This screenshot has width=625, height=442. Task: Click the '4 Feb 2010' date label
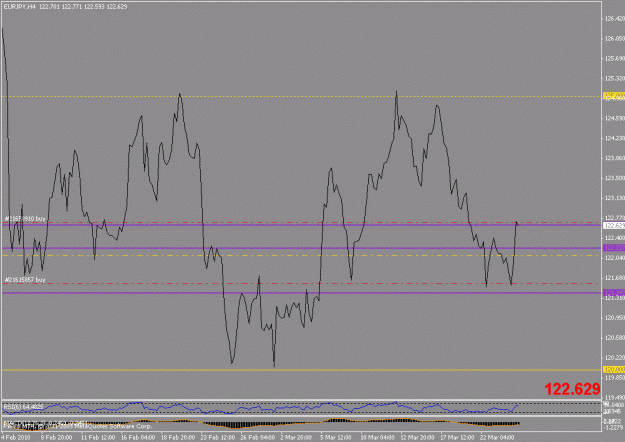(15, 437)
